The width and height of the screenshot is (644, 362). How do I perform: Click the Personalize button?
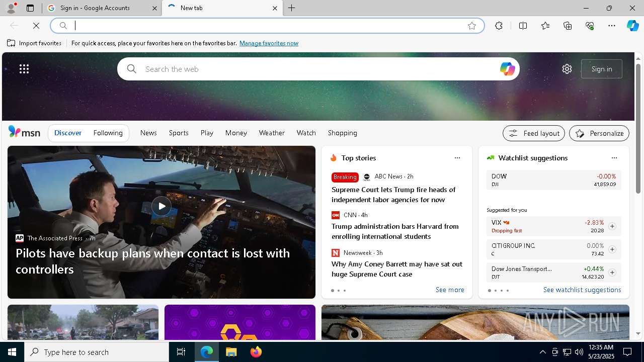599,133
